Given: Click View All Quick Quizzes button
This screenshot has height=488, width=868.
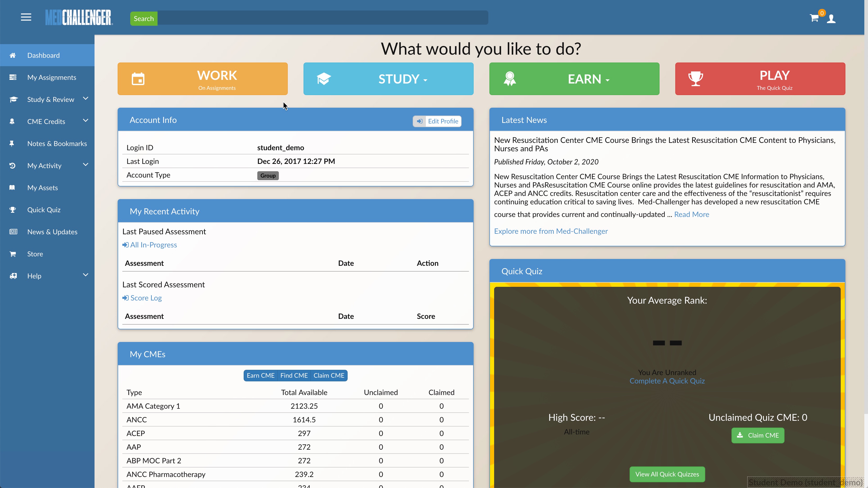Looking at the screenshot, I should point(667,474).
